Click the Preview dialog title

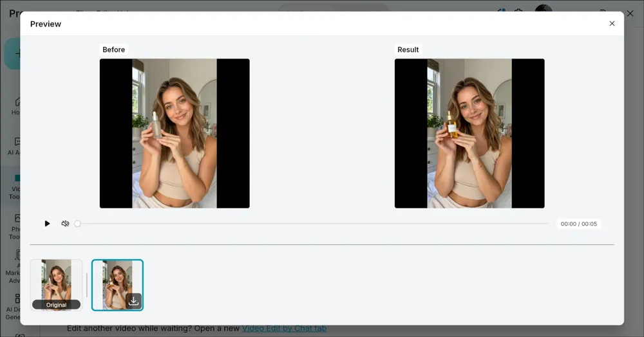tap(46, 24)
